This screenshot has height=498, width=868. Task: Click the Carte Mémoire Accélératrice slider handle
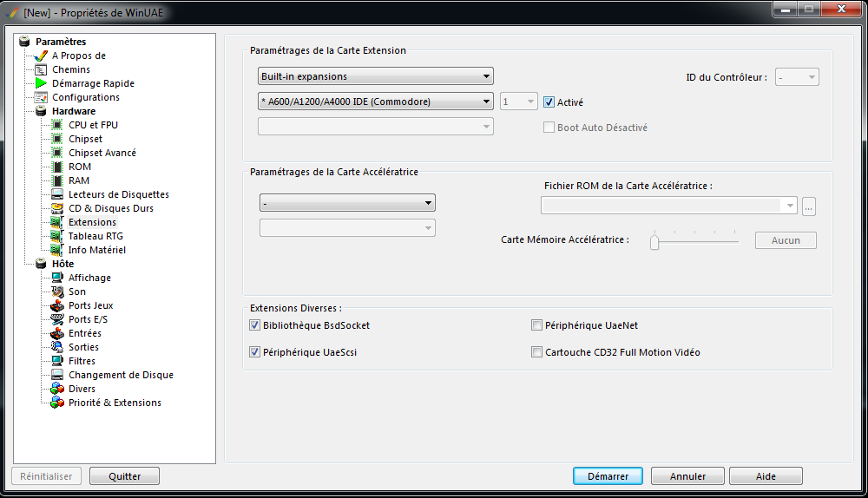[x=654, y=242]
